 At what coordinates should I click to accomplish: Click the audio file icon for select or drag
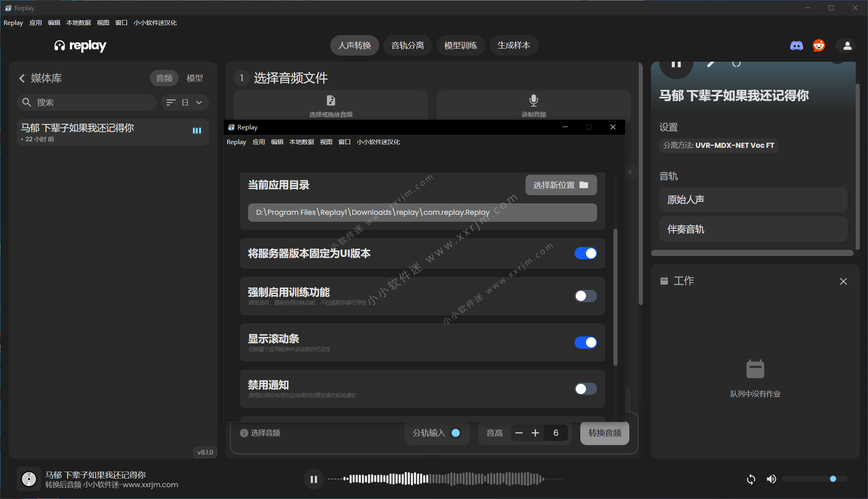coord(331,100)
